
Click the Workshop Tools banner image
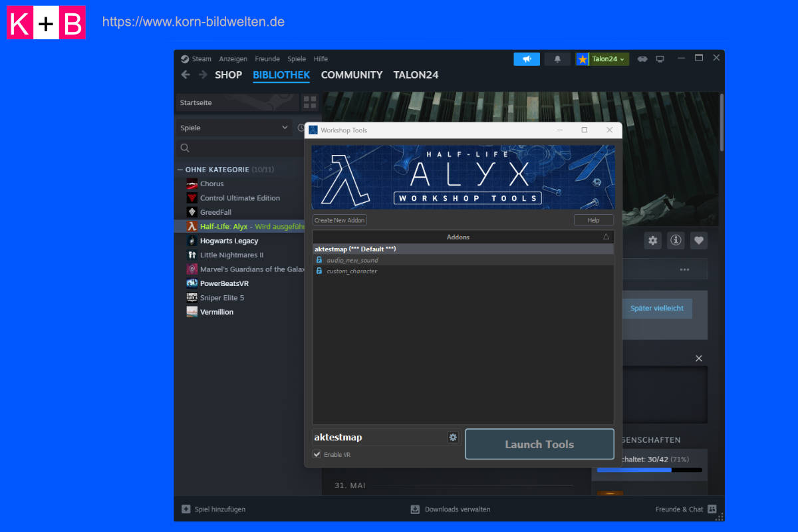[x=463, y=177]
